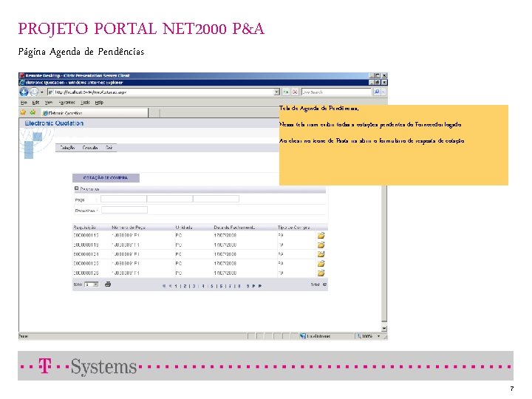The image size is (532, 399).
Task: Open folder icon in fifth table row
Action: [321, 273]
